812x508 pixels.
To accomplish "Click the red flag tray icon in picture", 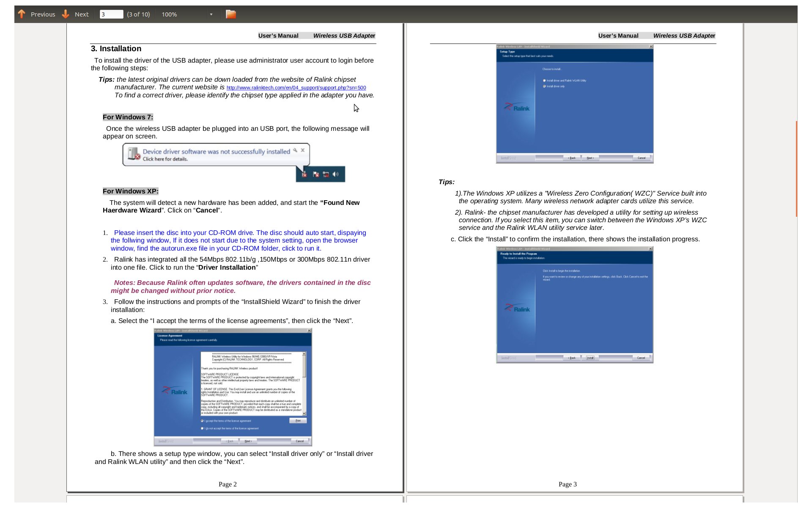I will pyautogui.click(x=315, y=174).
